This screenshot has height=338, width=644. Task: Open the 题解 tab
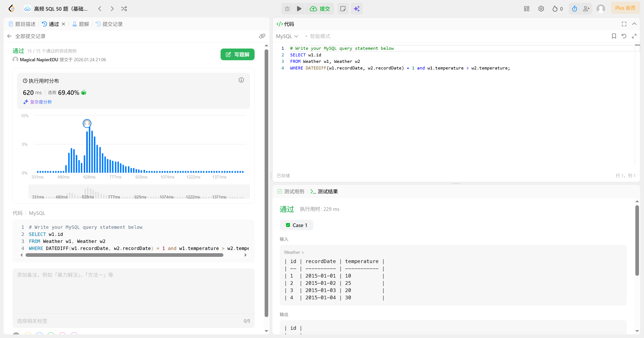[81, 24]
